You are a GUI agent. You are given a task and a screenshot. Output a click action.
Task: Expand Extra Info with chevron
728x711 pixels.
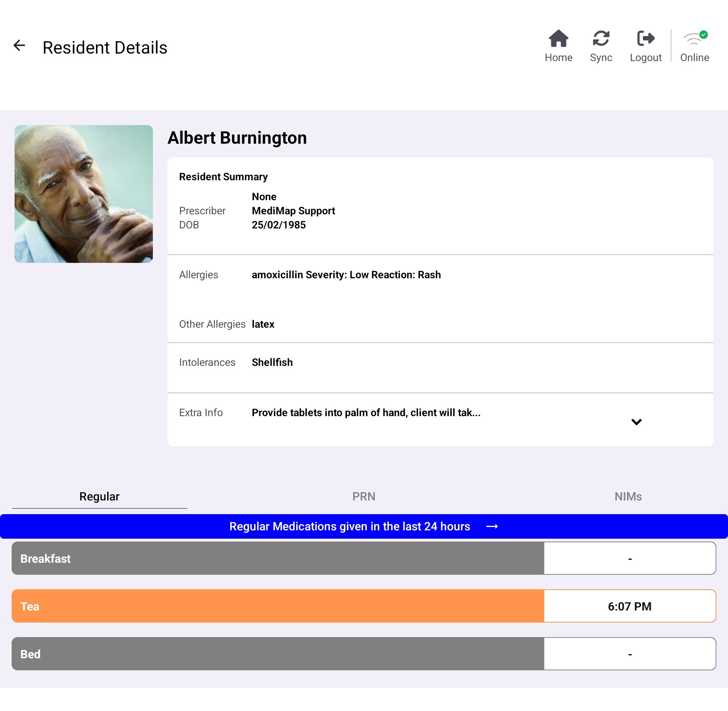click(x=636, y=422)
